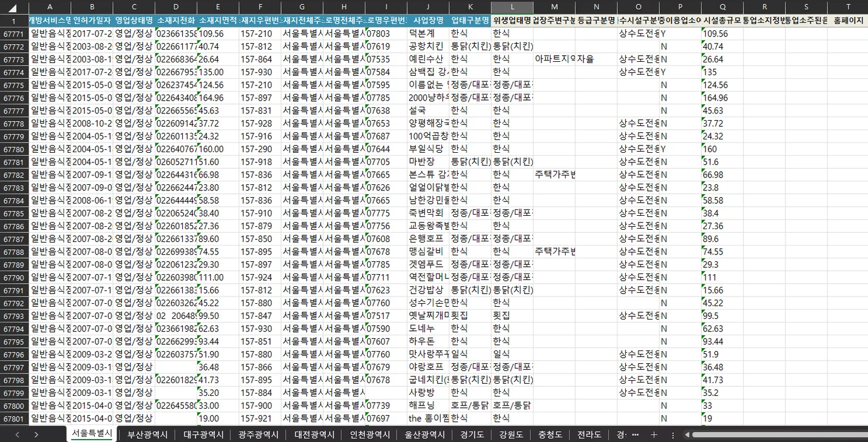The image size is (868, 442).
Task: Select the cell containing 맹심갈비
Action: (x=429, y=252)
